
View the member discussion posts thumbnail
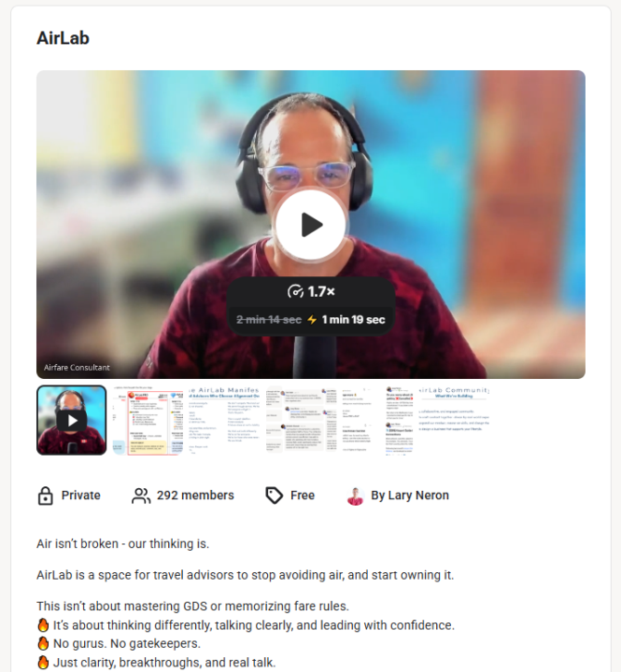coord(301,420)
